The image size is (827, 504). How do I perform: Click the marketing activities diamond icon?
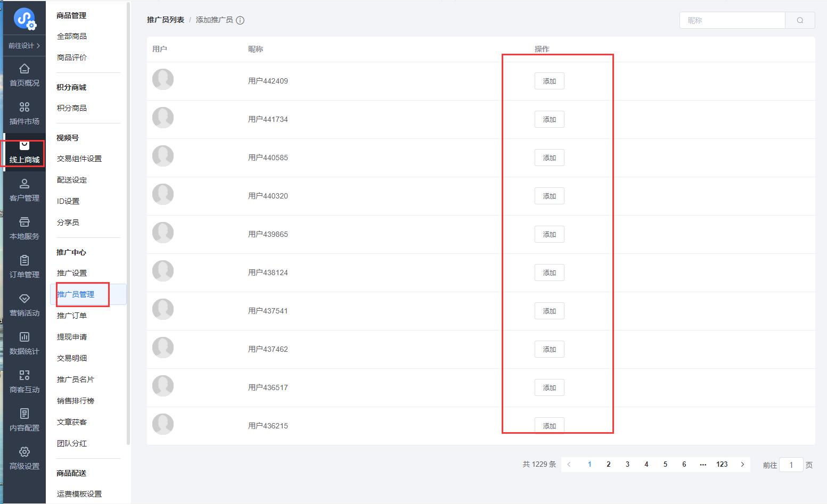coord(24,299)
